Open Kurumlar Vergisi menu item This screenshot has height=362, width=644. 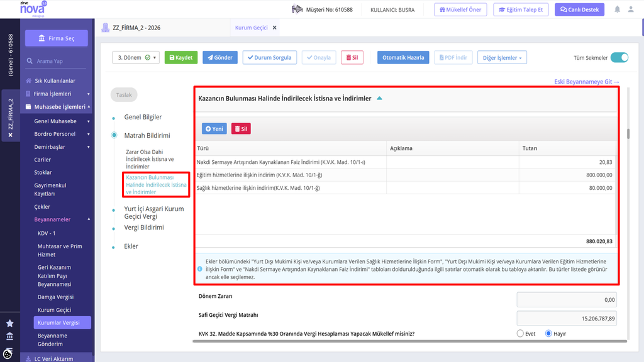pyautogui.click(x=62, y=322)
